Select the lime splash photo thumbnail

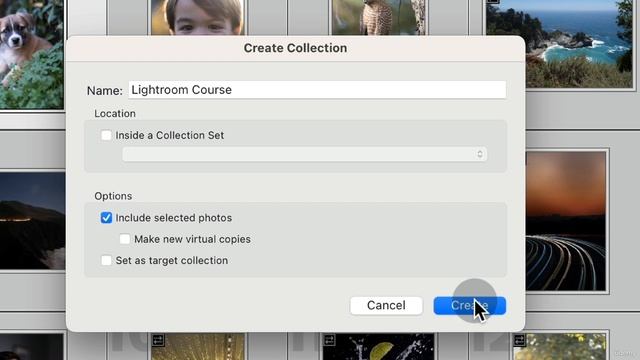click(378, 347)
